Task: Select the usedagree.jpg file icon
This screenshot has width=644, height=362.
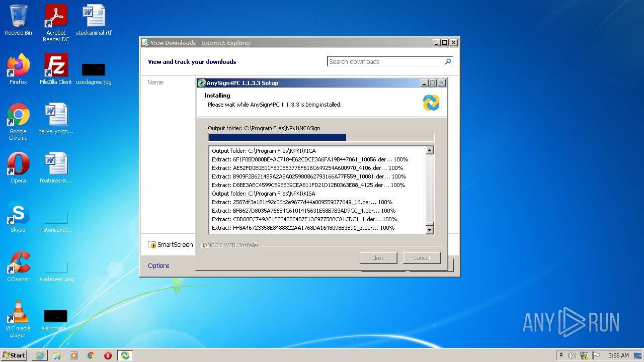Action: click(x=94, y=73)
